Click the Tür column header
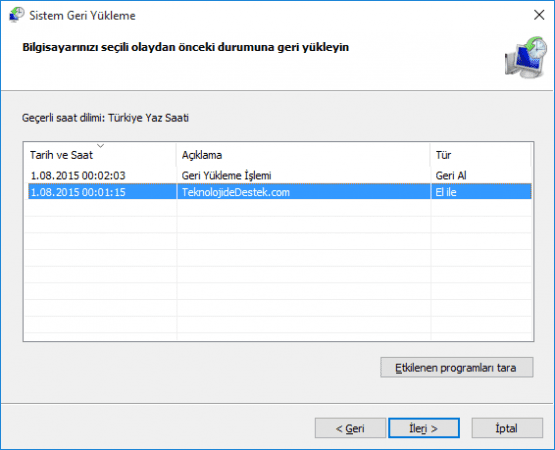Viewport: 555px width, 450px height. click(481, 155)
